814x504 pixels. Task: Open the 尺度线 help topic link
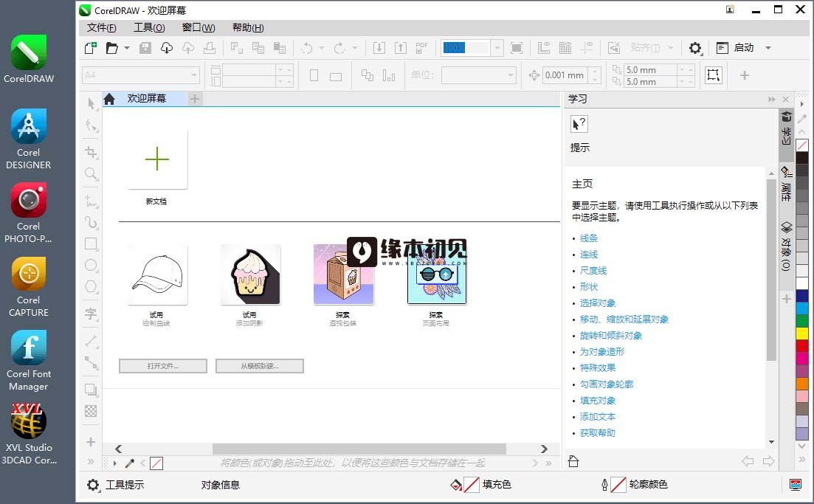coord(593,270)
